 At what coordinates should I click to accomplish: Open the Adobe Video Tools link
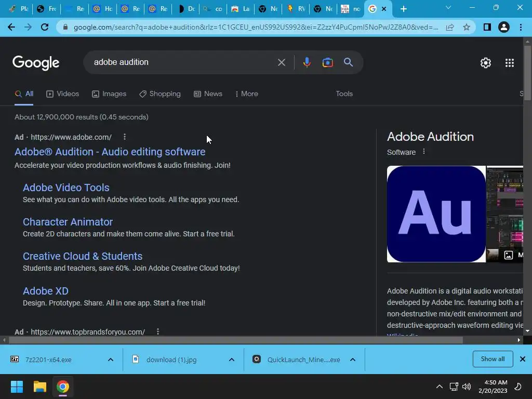pos(66,188)
